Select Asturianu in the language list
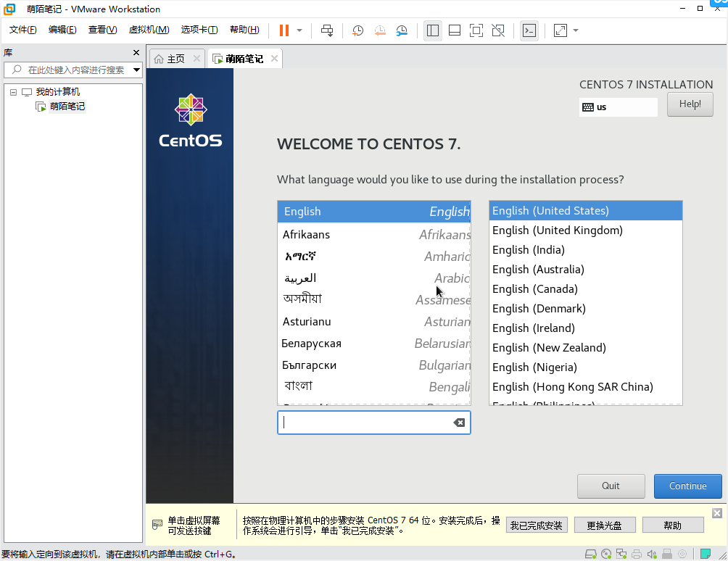728x561 pixels. [x=374, y=322]
